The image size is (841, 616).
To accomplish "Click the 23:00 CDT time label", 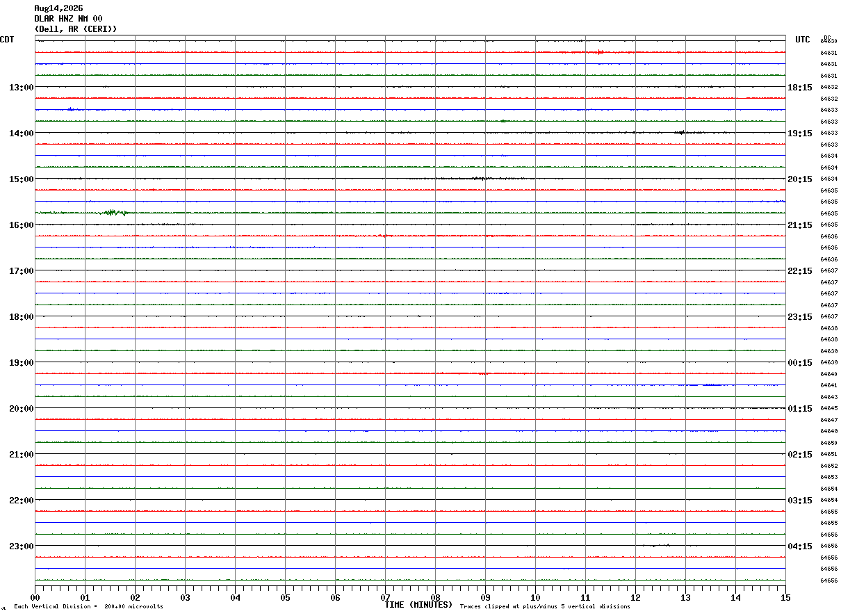I will [22, 546].
